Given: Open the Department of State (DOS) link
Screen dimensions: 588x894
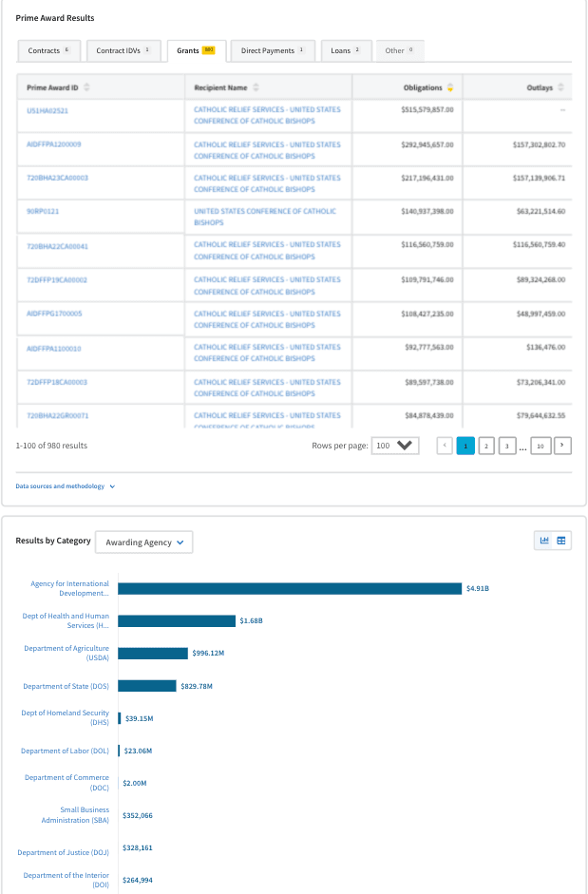Looking at the screenshot, I should point(66,686).
